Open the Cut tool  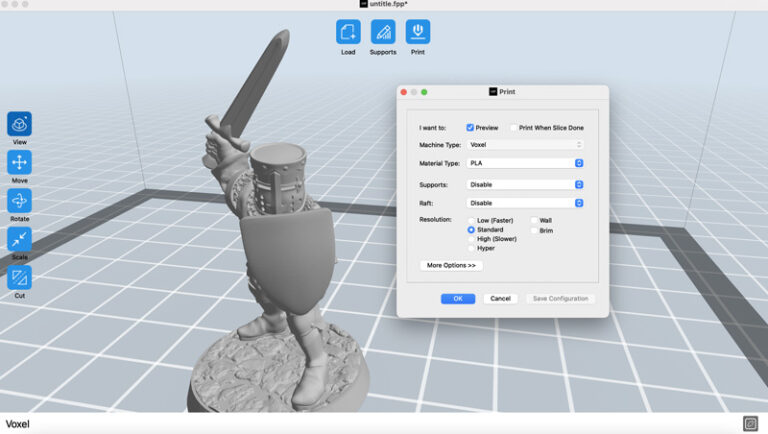click(19, 277)
